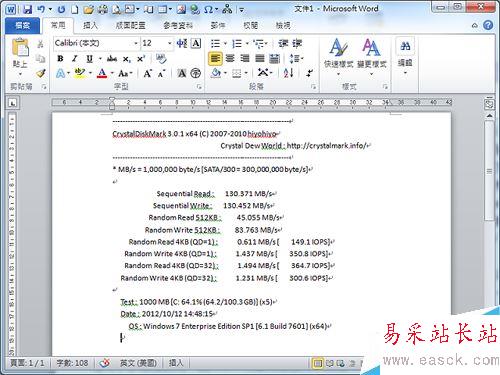This screenshot has width=500, height=375.
Task: Toggle Superscript formatting
Action: [141, 59]
